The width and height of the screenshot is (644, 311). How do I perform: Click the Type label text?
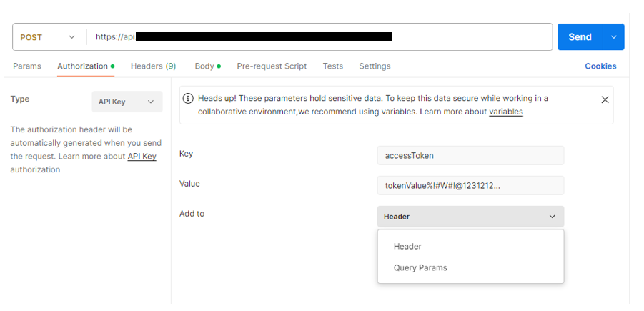pyautogui.click(x=20, y=99)
